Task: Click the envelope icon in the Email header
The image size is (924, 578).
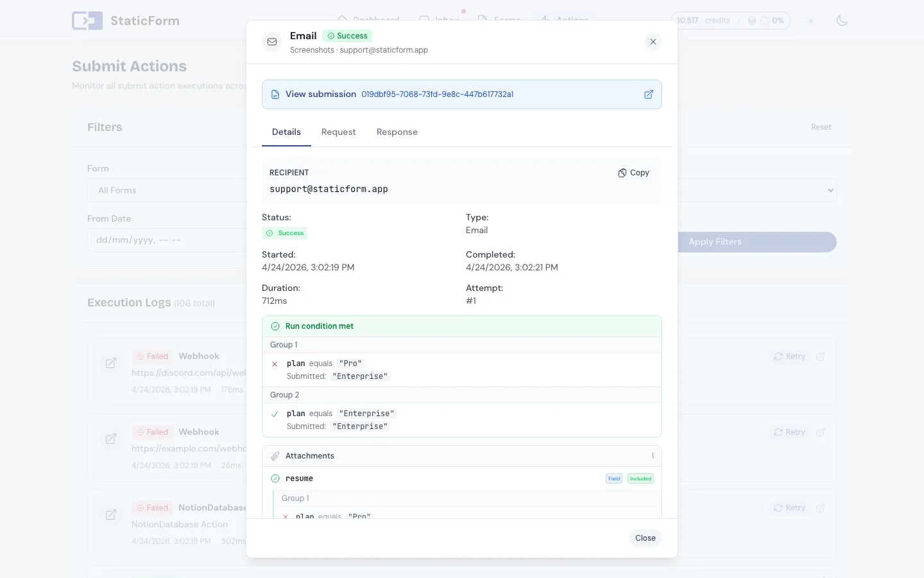Action: pyautogui.click(x=272, y=42)
